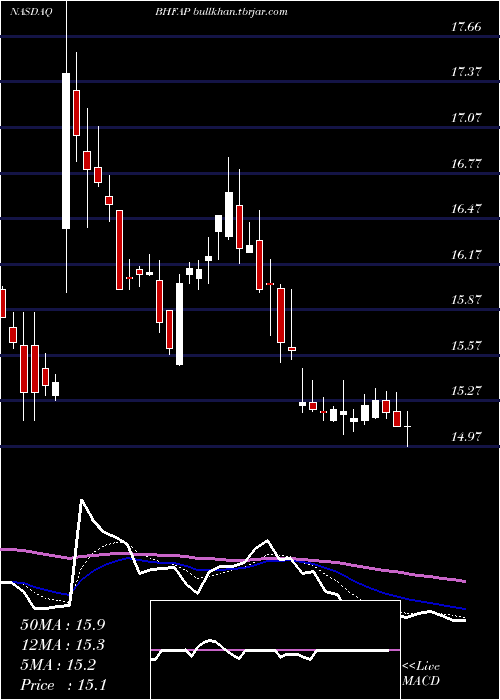Click the 17.07 price axis label
The height and width of the screenshot is (700, 500).
tap(466, 118)
